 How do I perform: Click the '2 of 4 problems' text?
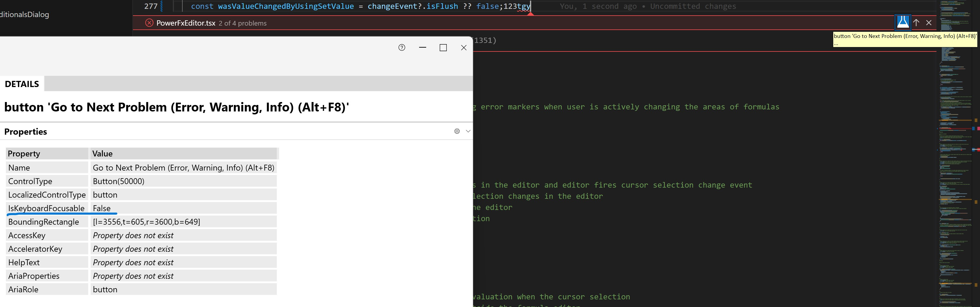click(x=242, y=23)
